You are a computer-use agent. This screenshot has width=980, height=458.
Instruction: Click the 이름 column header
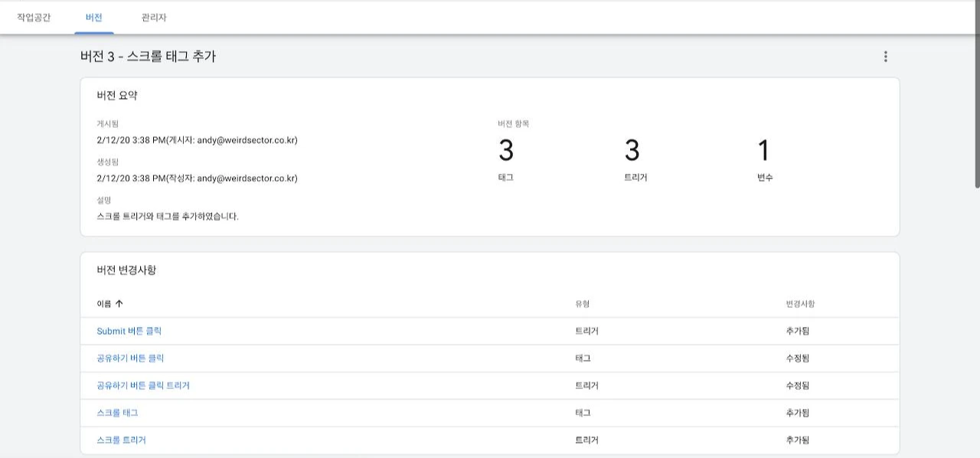pos(103,304)
